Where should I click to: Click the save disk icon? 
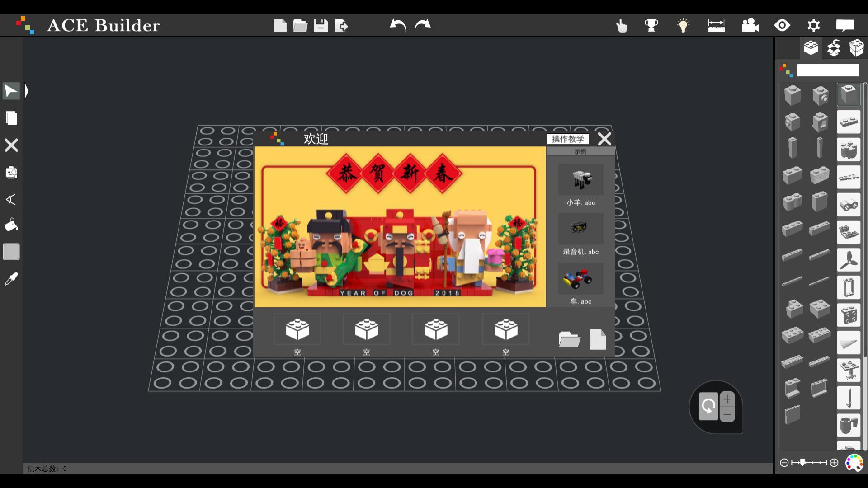321,25
